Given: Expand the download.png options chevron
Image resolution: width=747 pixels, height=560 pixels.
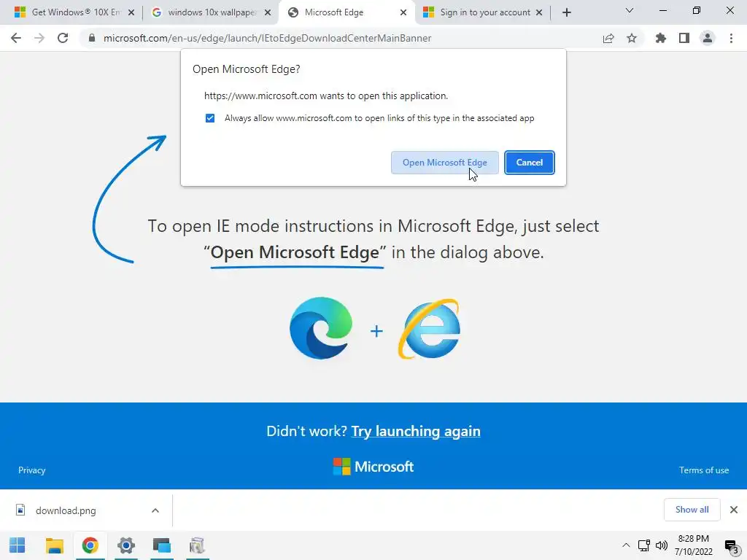Looking at the screenshot, I should pyautogui.click(x=155, y=510).
